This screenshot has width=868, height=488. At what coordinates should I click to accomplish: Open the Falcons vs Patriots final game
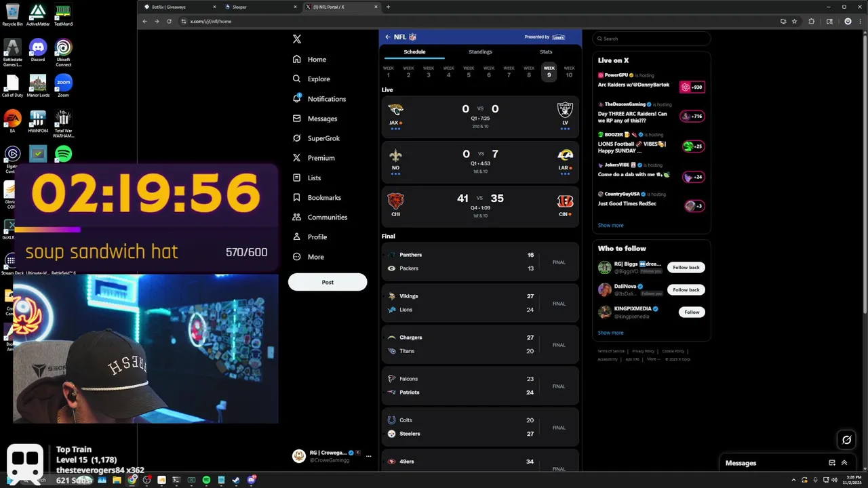480,386
